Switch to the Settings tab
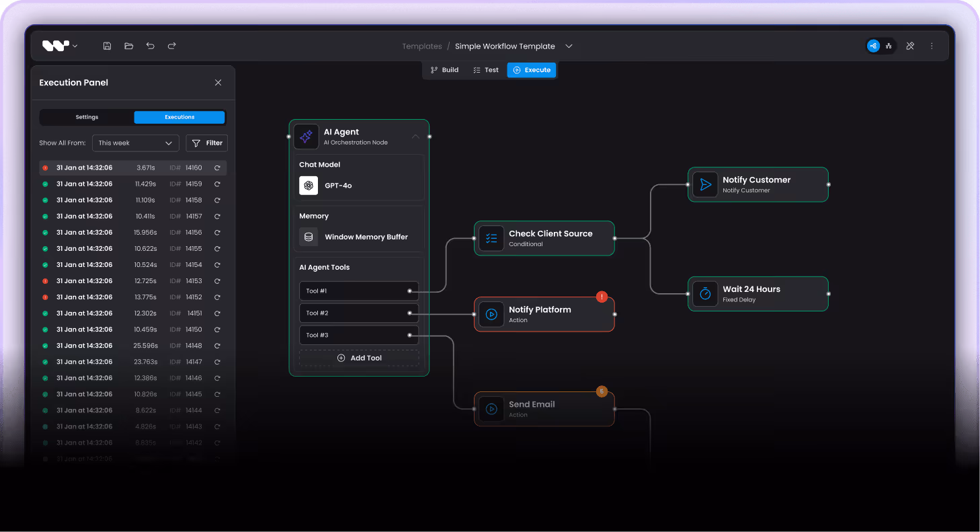980x532 pixels. (x=86, y=116)
